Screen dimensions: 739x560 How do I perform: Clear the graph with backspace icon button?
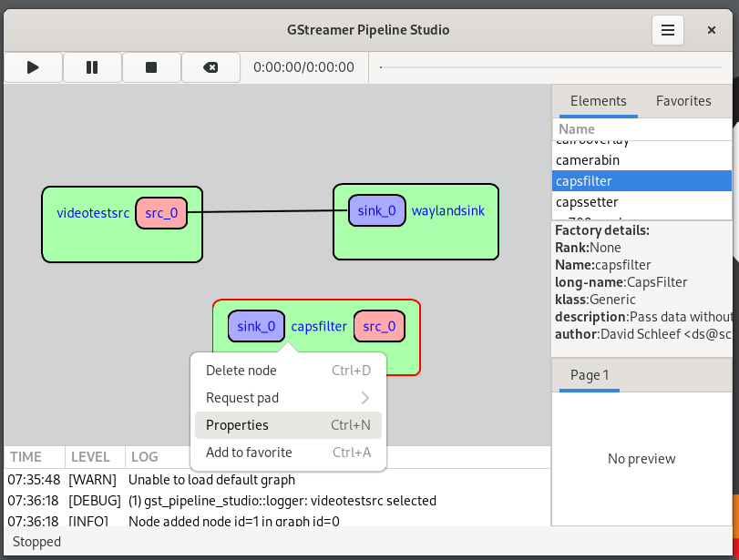210,67
